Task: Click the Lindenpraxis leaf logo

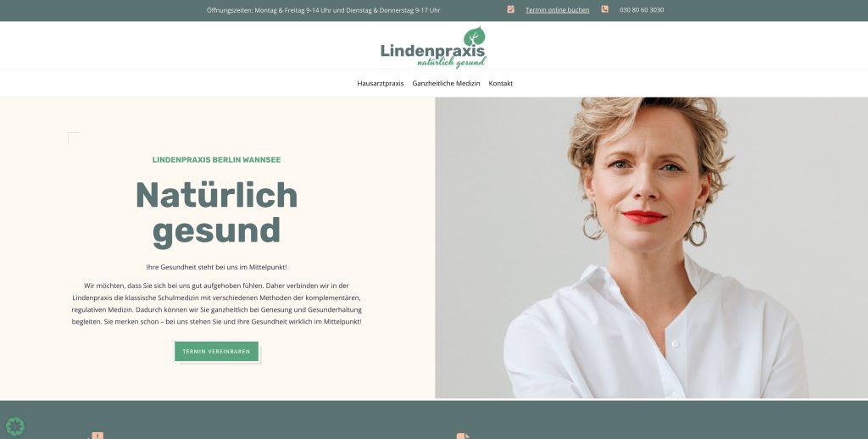Action: 433,47
